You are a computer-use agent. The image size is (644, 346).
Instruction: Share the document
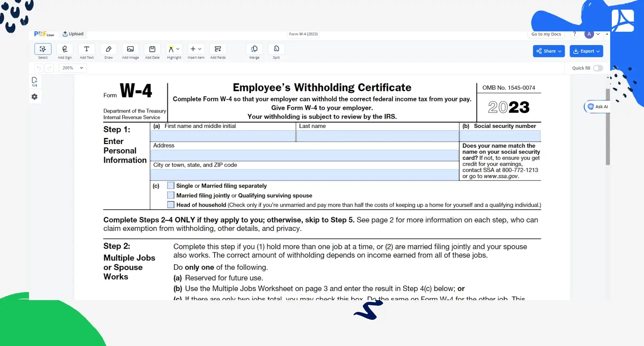(549, 51)
